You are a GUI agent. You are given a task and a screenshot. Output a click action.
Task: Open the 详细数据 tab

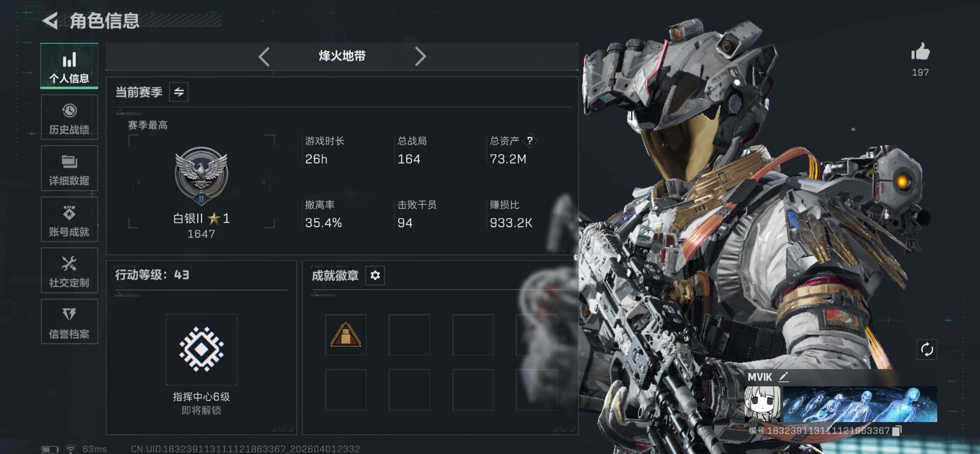(x=69, y=168)
